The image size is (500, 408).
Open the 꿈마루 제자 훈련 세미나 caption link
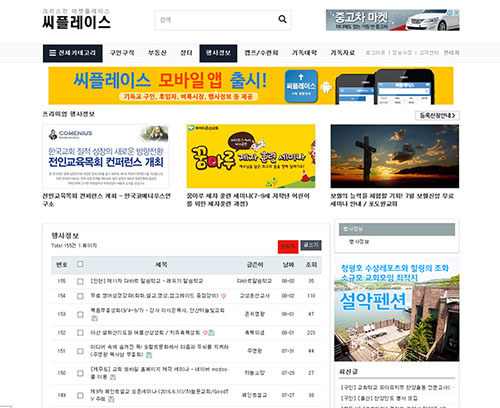pos(248,200)
